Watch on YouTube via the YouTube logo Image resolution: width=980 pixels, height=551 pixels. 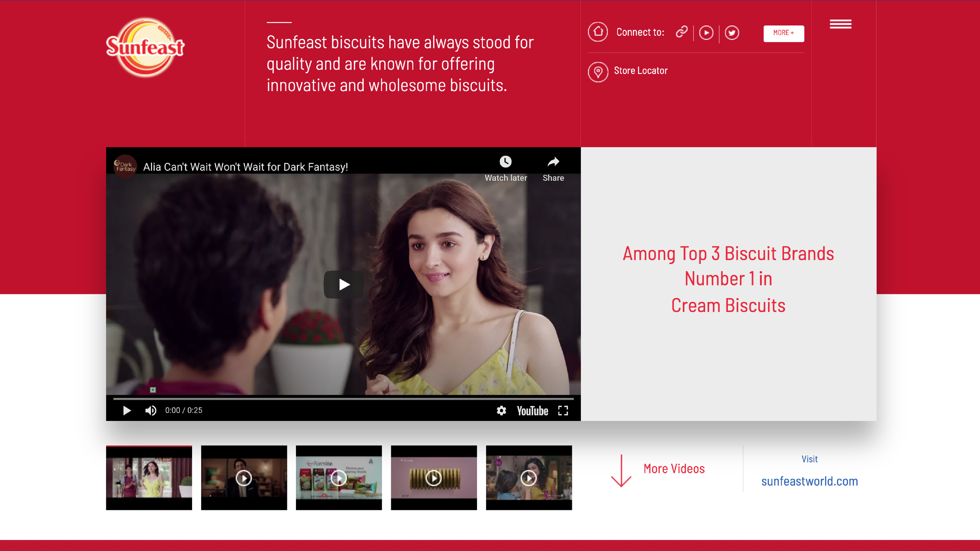(x=532, y=411)
